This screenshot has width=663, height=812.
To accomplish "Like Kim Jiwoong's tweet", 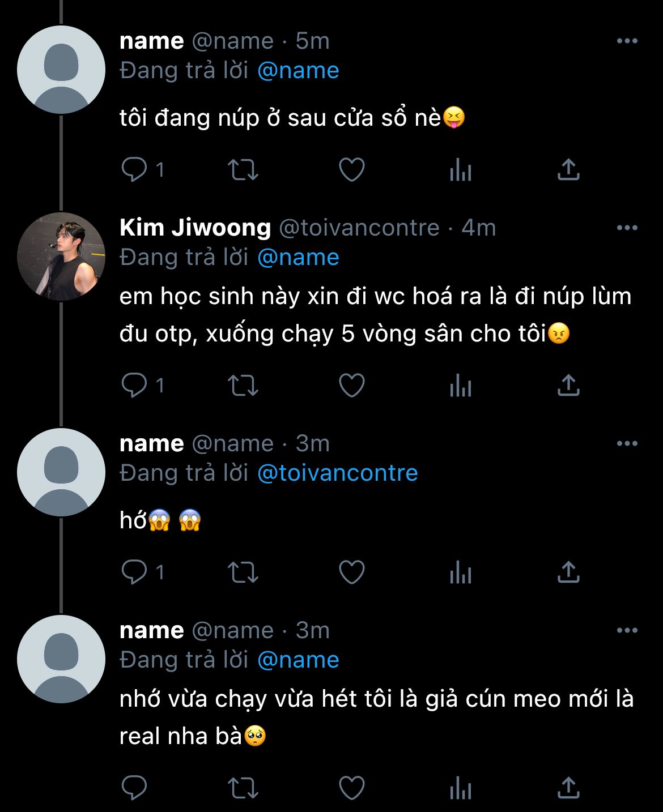I will point(351,386).
